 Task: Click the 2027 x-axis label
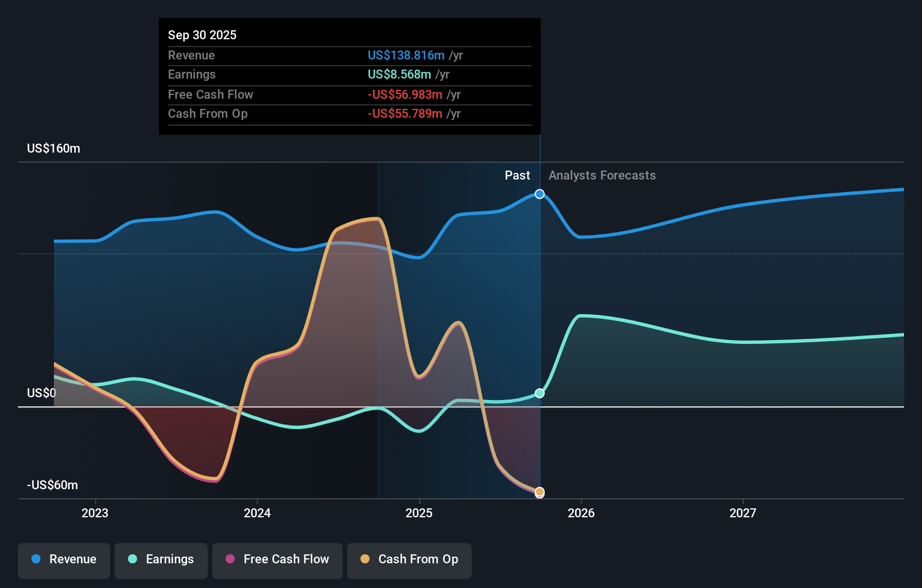pyautogui.click(x=743, y=513)
